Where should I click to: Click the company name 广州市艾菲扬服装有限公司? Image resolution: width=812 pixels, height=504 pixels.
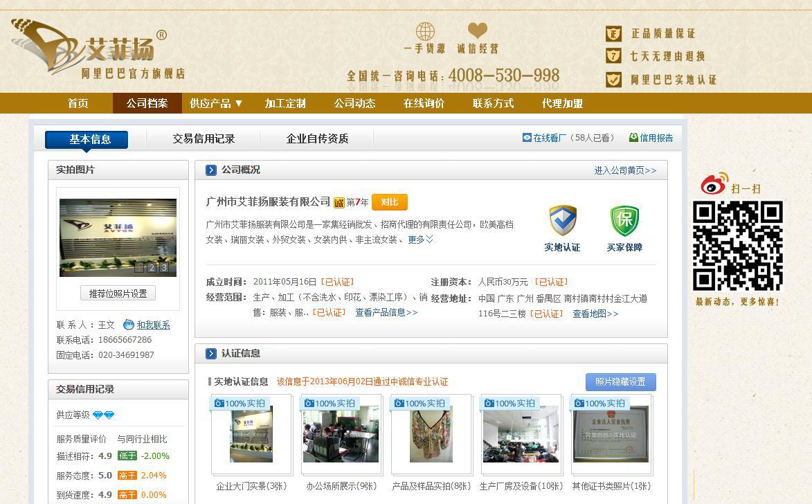tap(269, 201)
